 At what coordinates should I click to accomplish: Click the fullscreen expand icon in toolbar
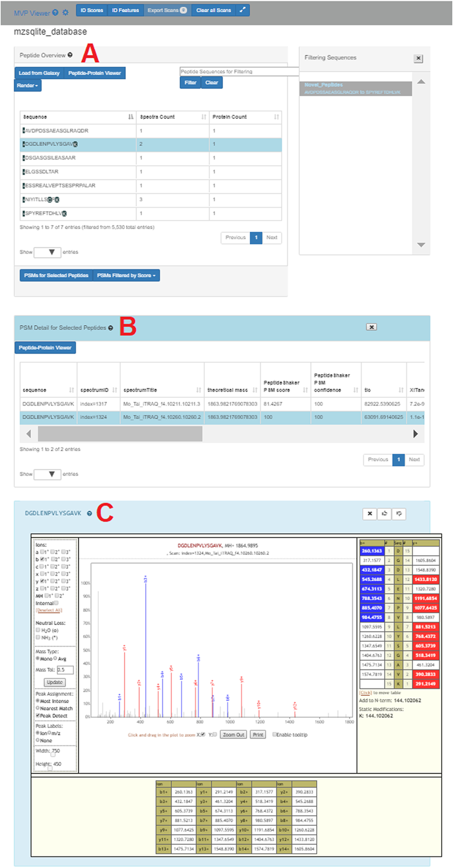pos(242,10)
